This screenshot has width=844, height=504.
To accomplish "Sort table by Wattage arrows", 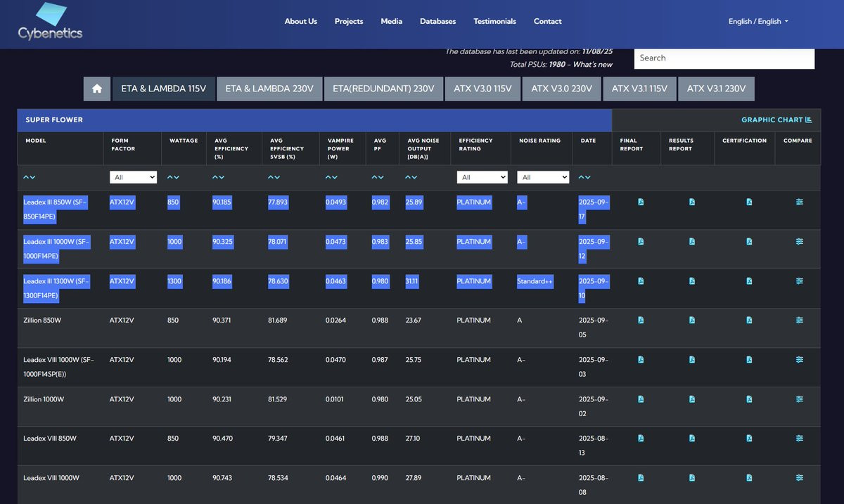I will (173, 177).
